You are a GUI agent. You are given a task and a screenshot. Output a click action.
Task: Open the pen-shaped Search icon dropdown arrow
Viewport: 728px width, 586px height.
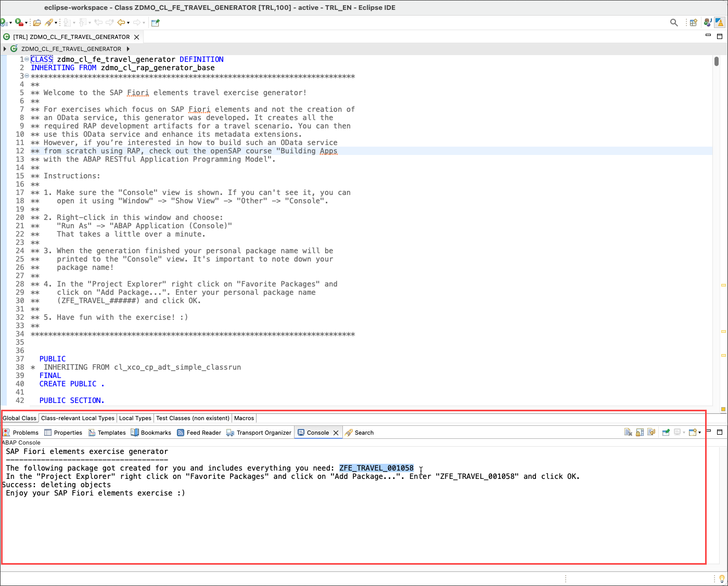click(56, 23)
